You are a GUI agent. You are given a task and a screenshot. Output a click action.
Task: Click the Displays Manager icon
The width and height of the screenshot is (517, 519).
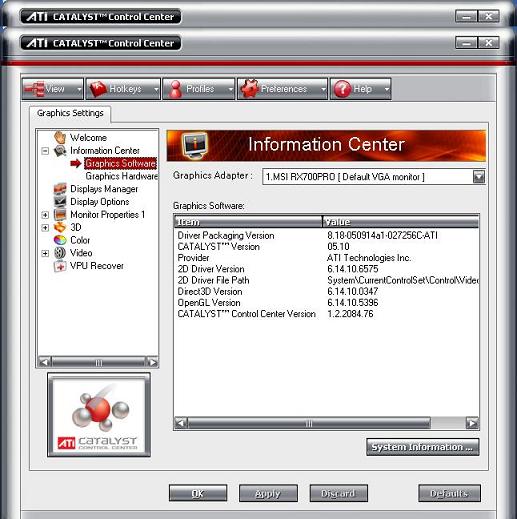coord(60,189)
